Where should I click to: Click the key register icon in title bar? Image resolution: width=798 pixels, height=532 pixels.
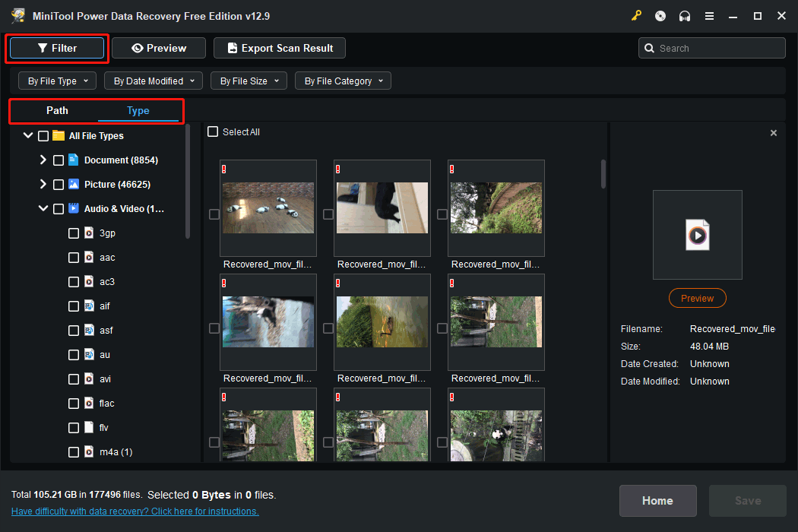[x=636, y=16]
